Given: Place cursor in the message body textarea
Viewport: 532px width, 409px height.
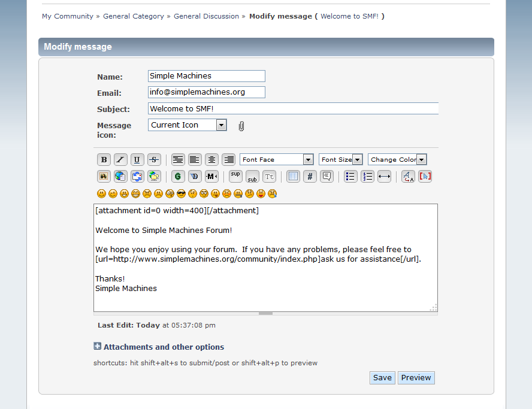Looking at the screenshot, I should [x=265, y=257].
